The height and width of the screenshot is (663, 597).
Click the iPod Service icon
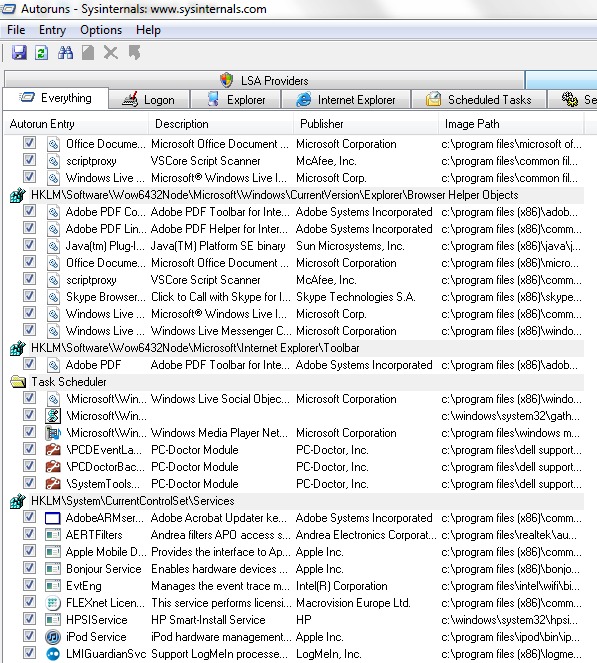coord(53,637)
